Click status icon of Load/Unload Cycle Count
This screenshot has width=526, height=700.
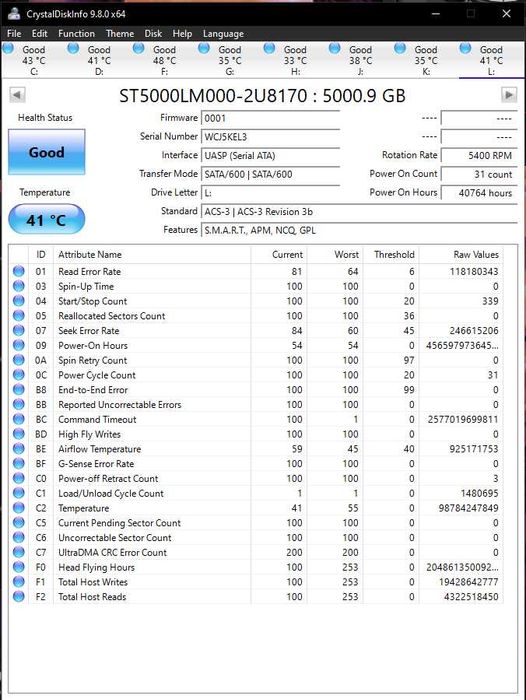[x=19, y=492]
